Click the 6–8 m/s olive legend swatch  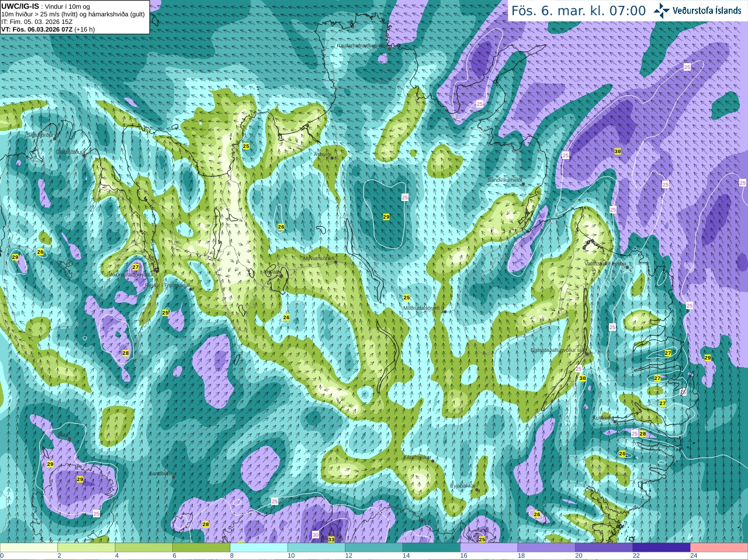(201, 548)
